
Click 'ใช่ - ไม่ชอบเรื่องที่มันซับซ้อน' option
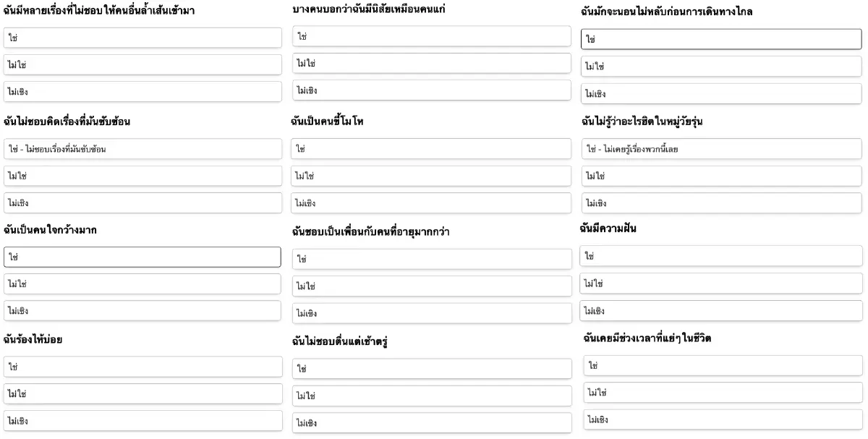tap(142, 149)
